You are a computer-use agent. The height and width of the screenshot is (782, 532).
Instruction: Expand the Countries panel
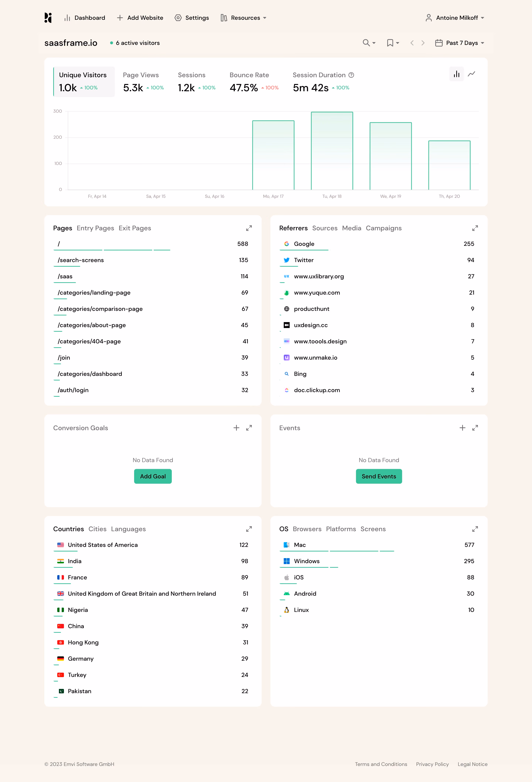coord(249,529)
